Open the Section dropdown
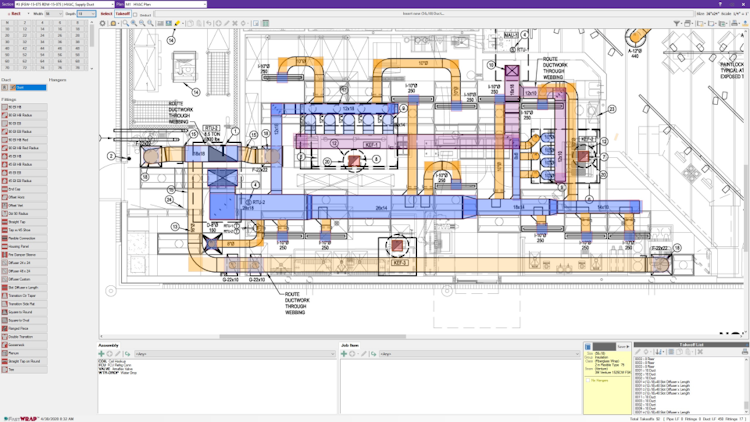This screenshot has height=422, width=750. (x=65, y=4)
